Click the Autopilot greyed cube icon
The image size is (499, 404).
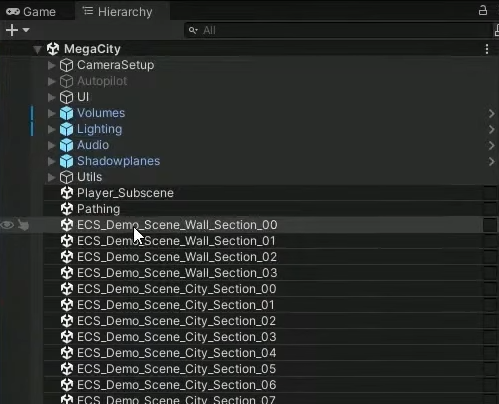pyautogui.click(x=66, y=81)
